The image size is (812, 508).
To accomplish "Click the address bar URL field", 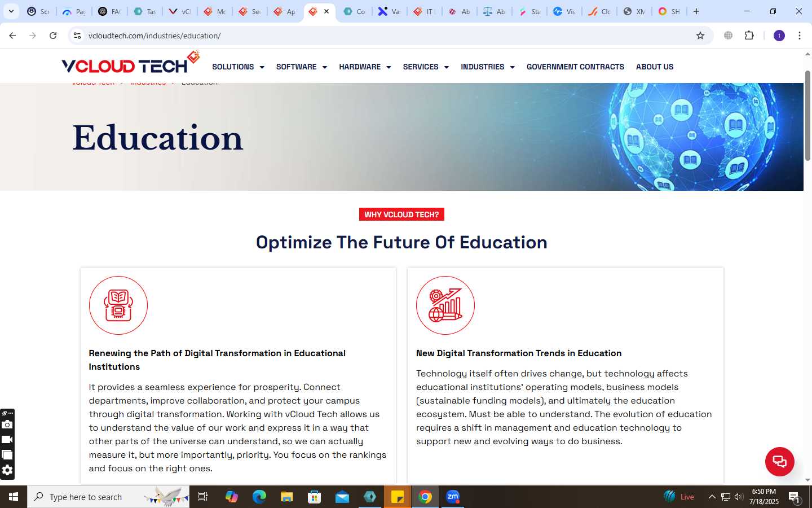I will (389, 36).
